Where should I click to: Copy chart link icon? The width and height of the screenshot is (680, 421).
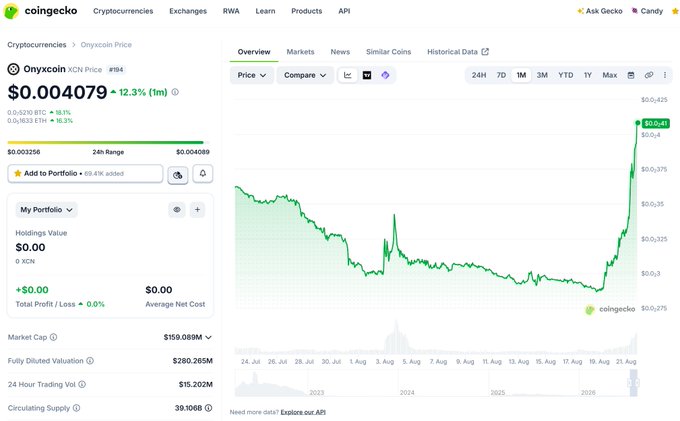point(649,75)
